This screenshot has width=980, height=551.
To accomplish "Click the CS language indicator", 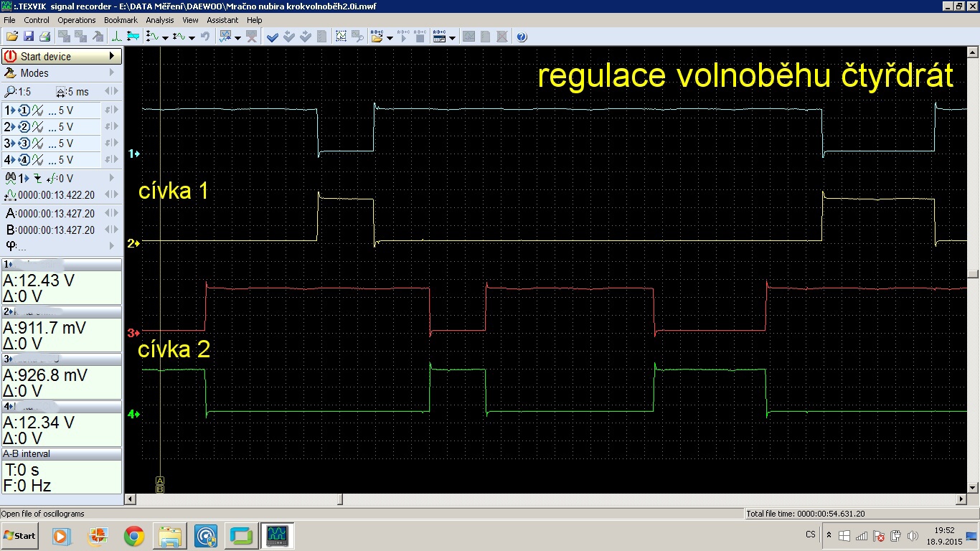I will (x=811, y=534).
